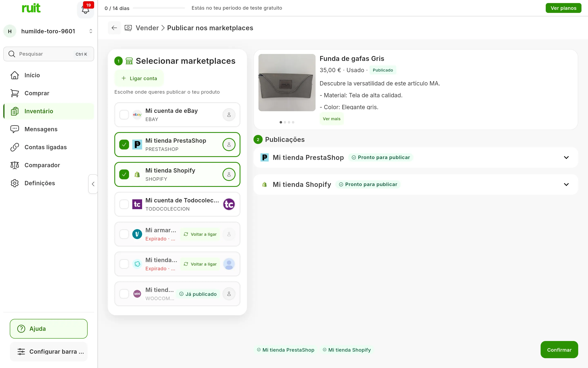
Task: Expand the Mi tienda Shopify publication panel
Action: click(566, 184)
